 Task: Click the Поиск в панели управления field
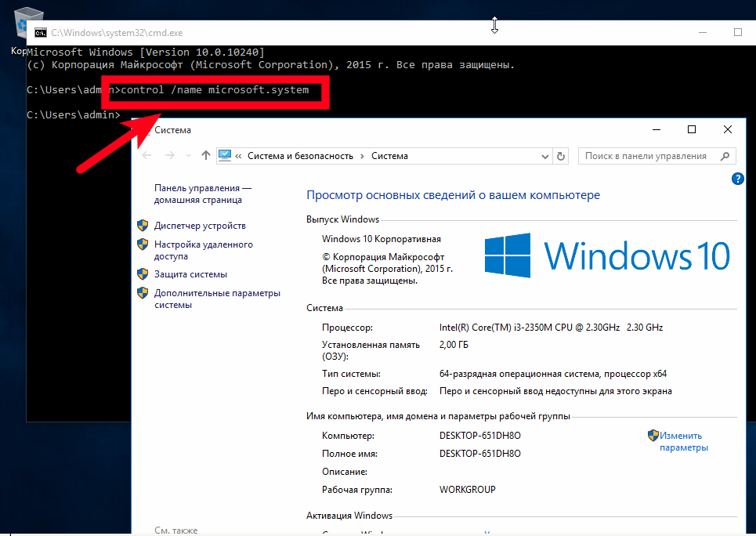(x=657, y=156)
